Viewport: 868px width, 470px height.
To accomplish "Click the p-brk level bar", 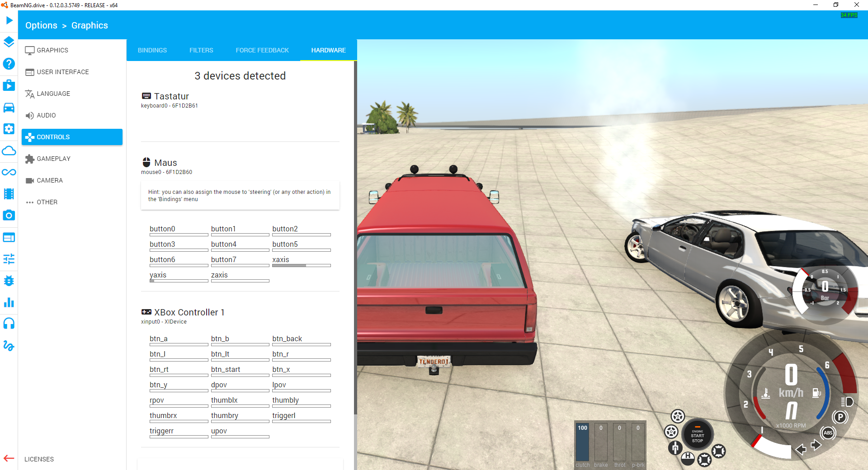I will (638, 442).
